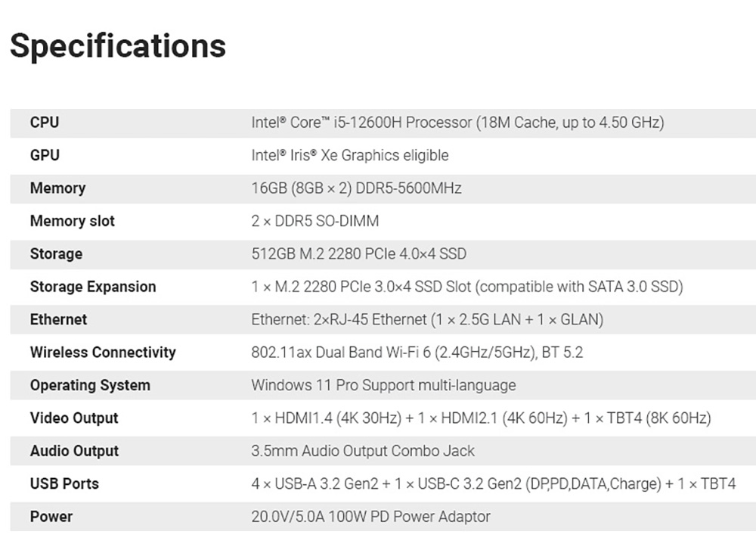Select the 100W PD Power Adaptor value
The image size is (756, 550).
point(370,517)
